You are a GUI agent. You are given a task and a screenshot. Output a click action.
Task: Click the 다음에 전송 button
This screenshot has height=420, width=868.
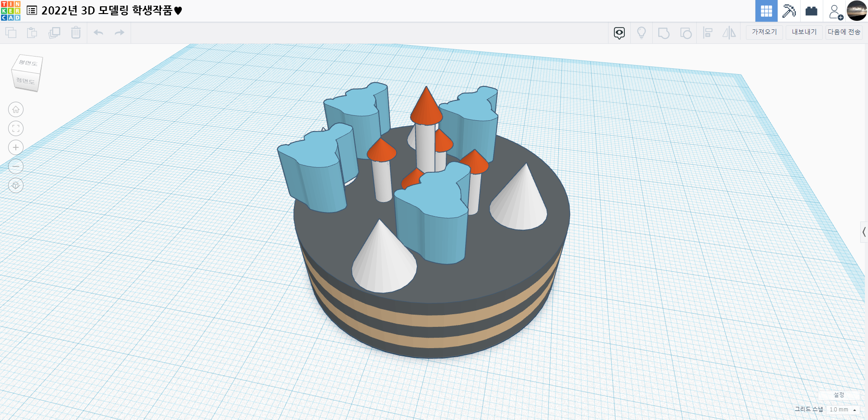(x=844, y=32)
